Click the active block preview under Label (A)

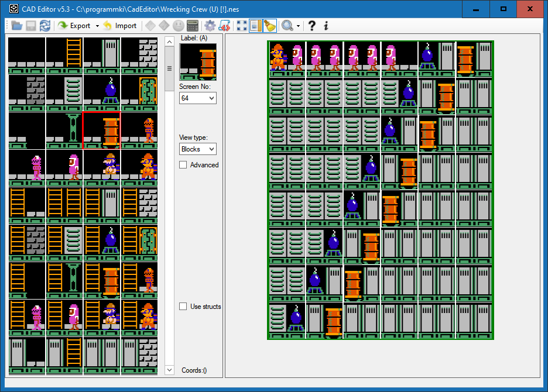tap(198, 62)
